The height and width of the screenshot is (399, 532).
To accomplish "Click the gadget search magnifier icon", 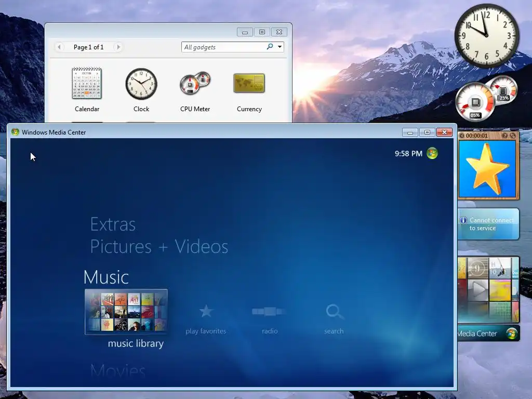I will pyautogui.click(x=270, y=46).
